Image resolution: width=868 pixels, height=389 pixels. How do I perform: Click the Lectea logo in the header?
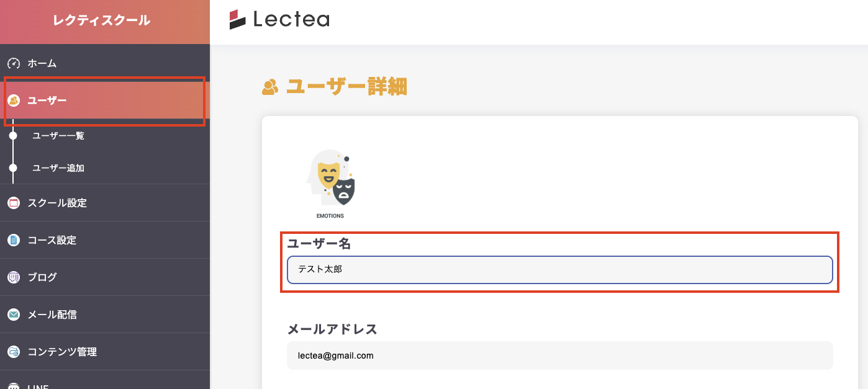[x=279, y=19]
